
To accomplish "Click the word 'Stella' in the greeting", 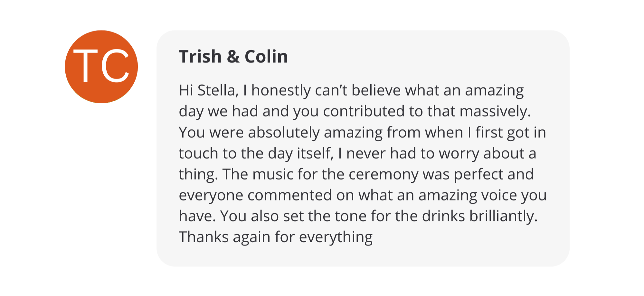I will [x=216, y=90].
